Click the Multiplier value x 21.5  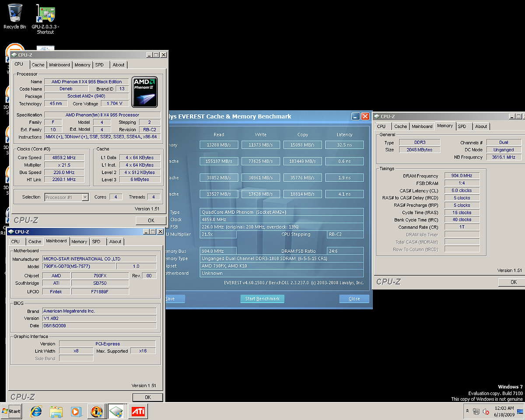point(64,165)
